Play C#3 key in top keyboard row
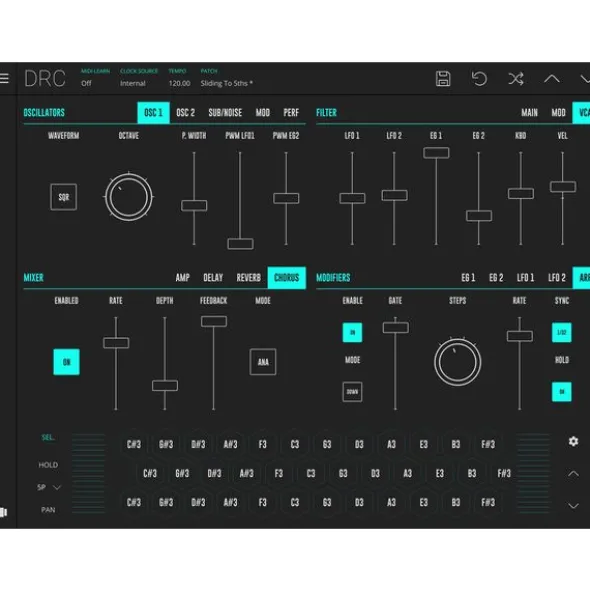The height and width of the screenshot is (591, 590). 134,444
